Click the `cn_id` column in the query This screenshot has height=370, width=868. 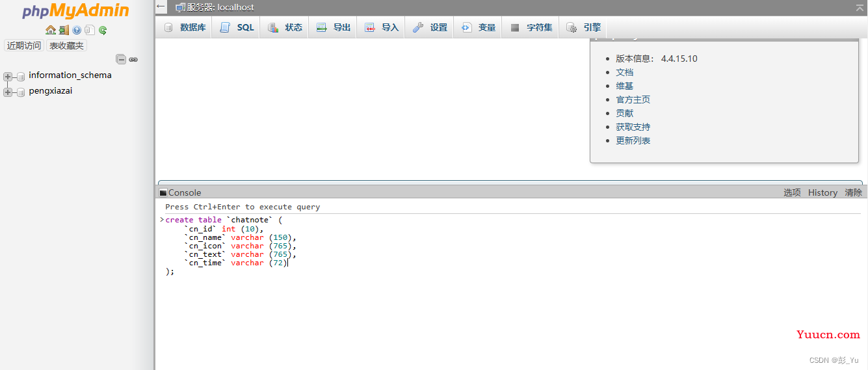200,229
